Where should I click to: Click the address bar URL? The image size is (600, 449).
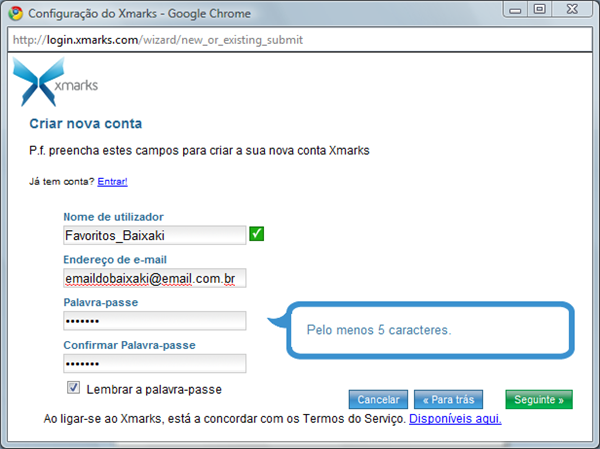(x=158, y=40)
